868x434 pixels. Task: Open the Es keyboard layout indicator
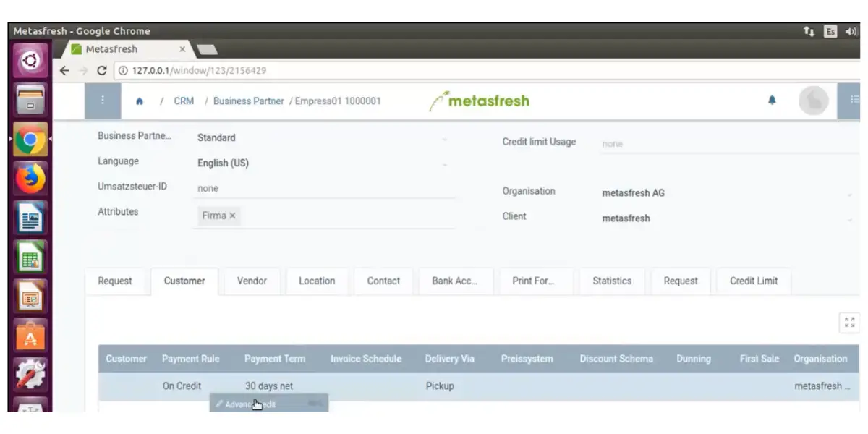coord(830,31)
